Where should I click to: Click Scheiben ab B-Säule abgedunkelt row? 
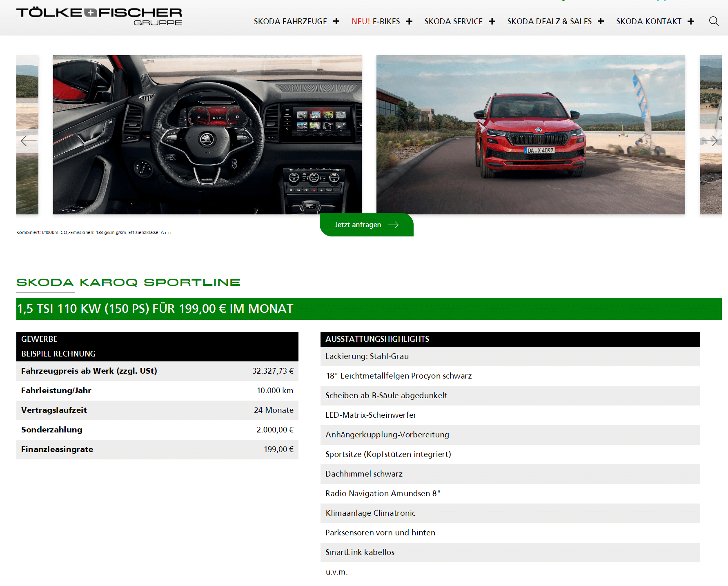(510, 396)
